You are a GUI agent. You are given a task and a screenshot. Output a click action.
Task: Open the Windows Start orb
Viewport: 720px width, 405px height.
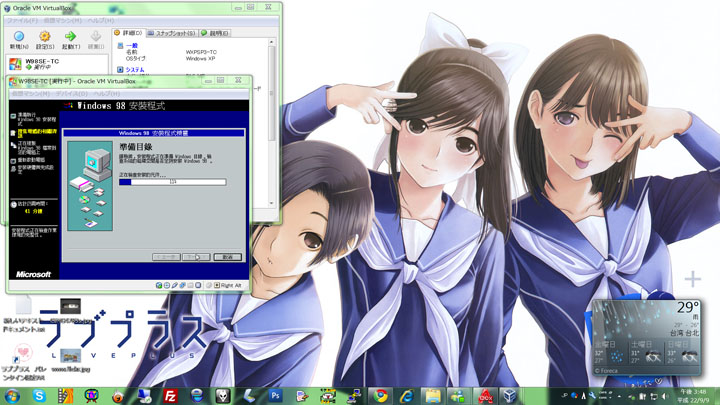(11, 396)
